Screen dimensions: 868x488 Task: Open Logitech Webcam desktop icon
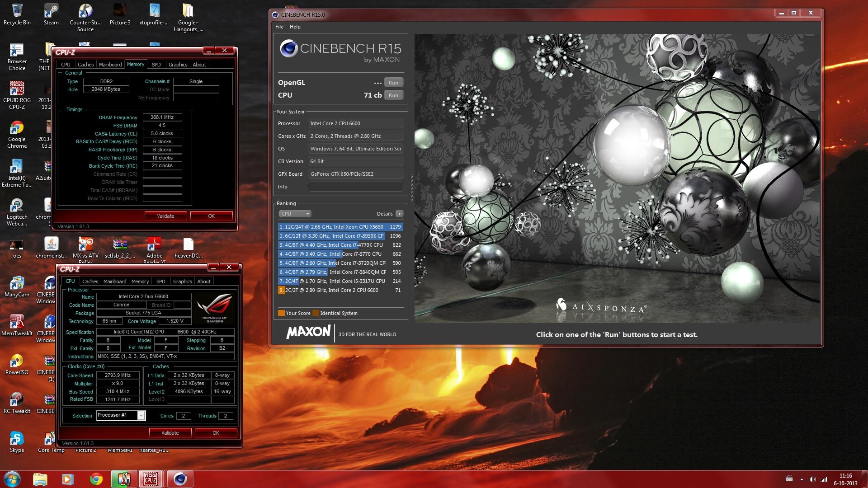click(x=17, y=212)
